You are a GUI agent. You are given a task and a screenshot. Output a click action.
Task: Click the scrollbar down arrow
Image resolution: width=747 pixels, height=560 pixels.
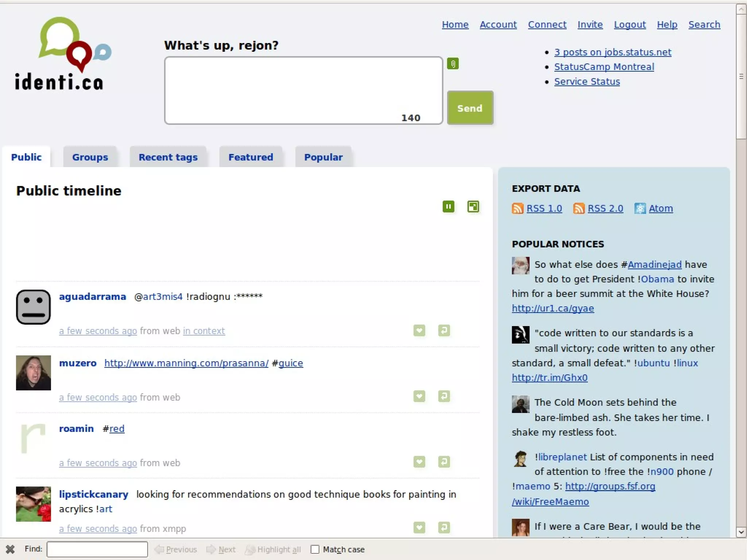pyautogui.click(x=741, y=532)
